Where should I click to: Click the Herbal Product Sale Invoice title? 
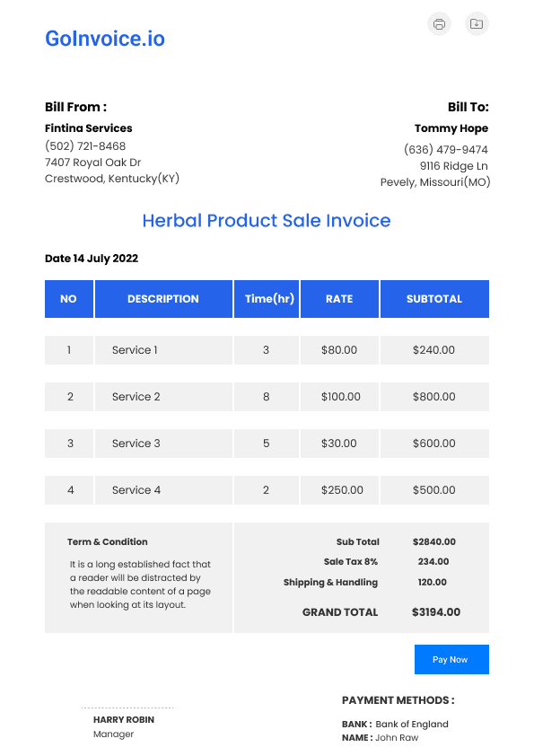[266, 221]
